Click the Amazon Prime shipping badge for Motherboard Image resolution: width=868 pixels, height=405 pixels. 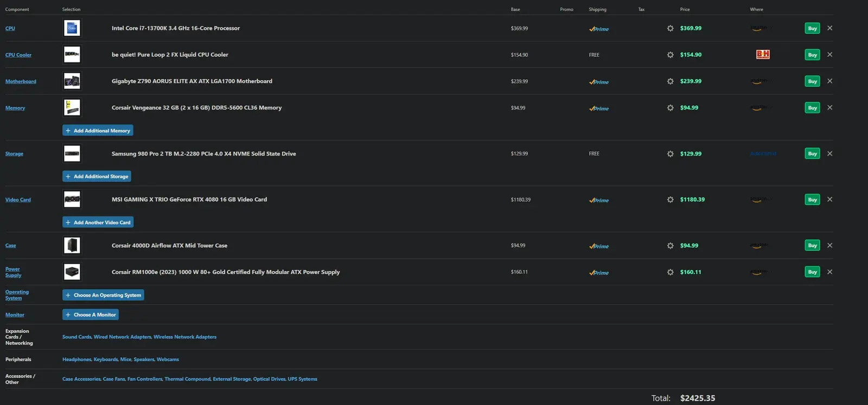coord(599,82)
